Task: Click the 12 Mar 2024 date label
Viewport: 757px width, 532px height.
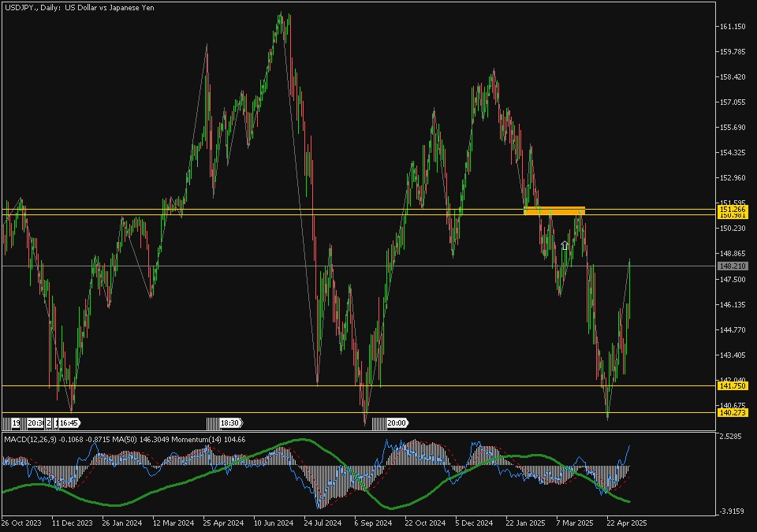Action: pos(173,523)
